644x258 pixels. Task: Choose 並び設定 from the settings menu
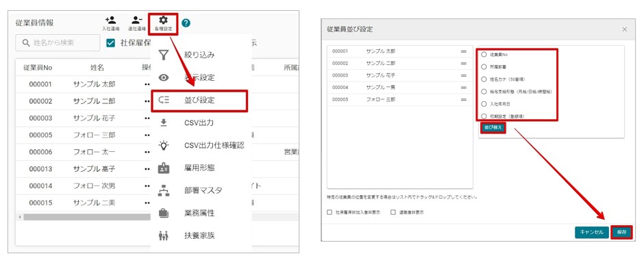(199, 101)
